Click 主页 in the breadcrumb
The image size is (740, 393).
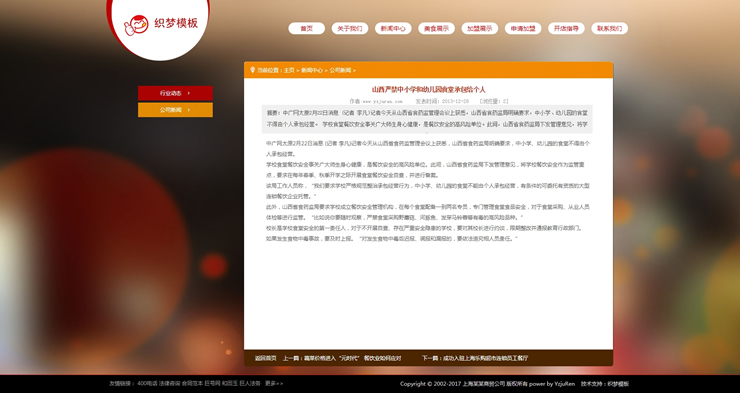coord(289,70)
